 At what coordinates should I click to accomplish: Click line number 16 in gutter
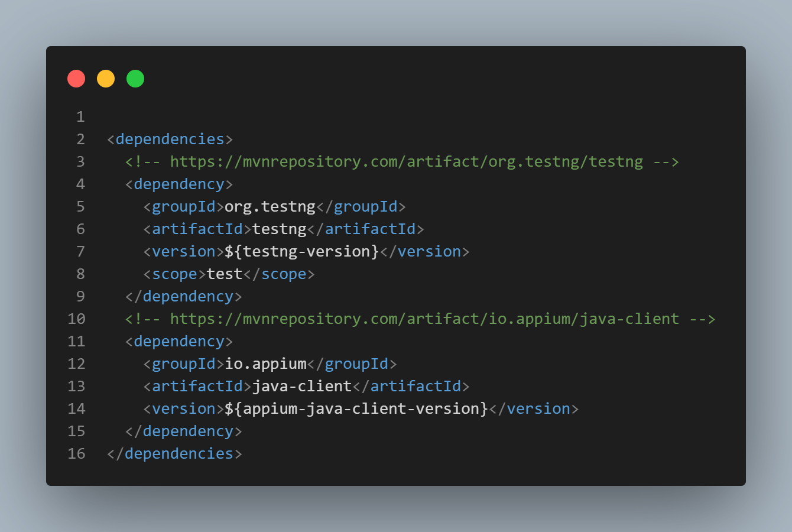(x=76, y=454)
